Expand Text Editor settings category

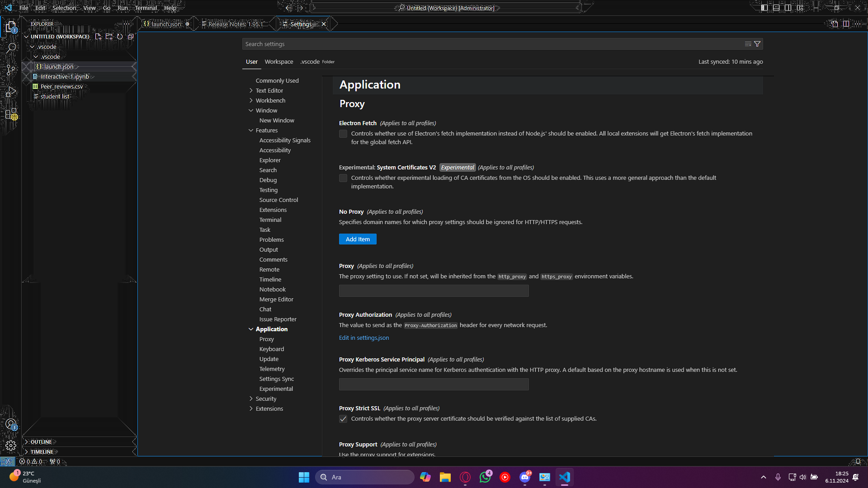tap(251, 90)
